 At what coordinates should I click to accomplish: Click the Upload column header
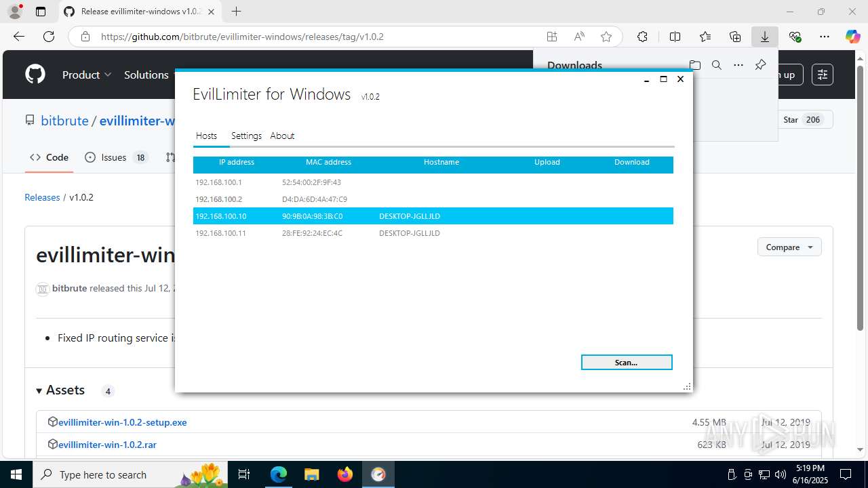click(547, 162)
